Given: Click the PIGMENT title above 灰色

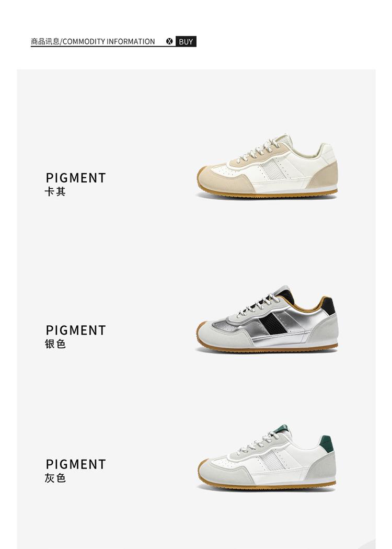Looking at the screenshot, I should (x=76, y=464).
